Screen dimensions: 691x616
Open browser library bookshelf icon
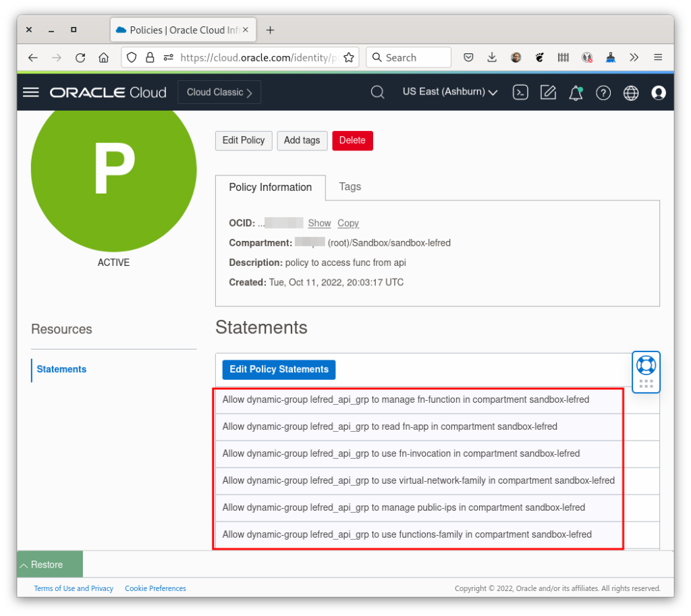[x=563, y=57]
